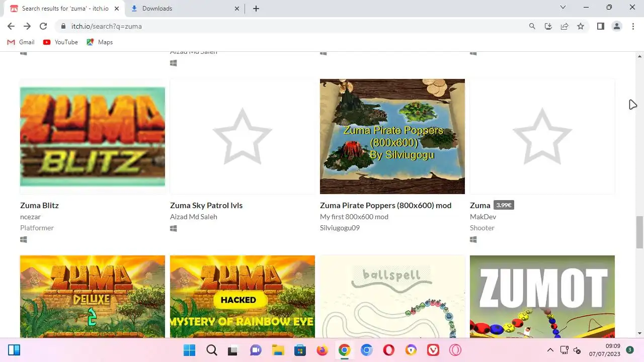Open the Zuma Blitz title link
The height and width of the screenshot is (362, 644).
39,205
